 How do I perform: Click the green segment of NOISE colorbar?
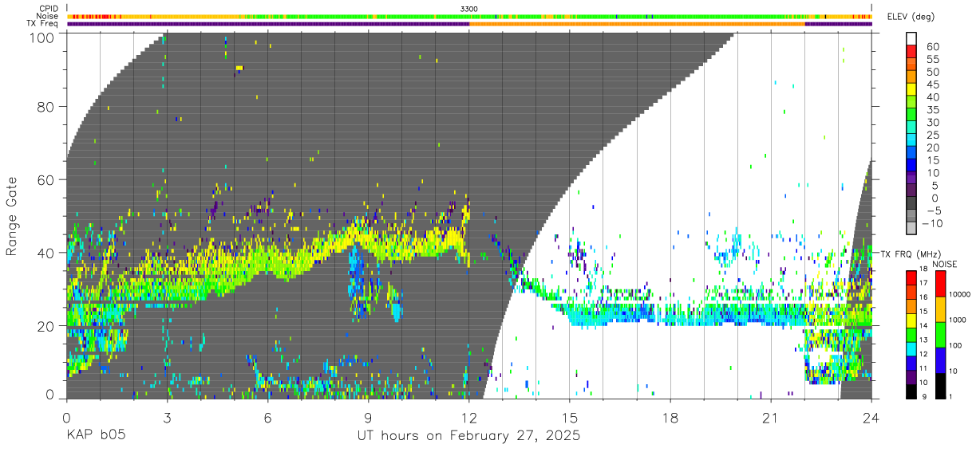pos(940,335)
